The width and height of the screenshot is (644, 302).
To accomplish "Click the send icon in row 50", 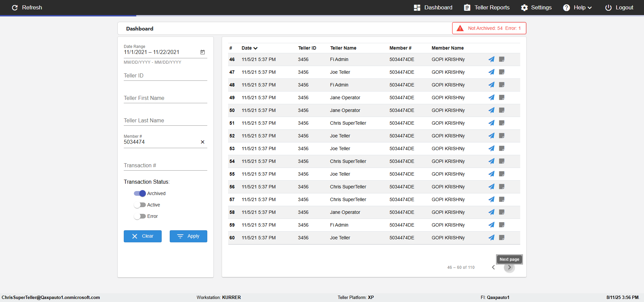I will [x=491, y=110].
